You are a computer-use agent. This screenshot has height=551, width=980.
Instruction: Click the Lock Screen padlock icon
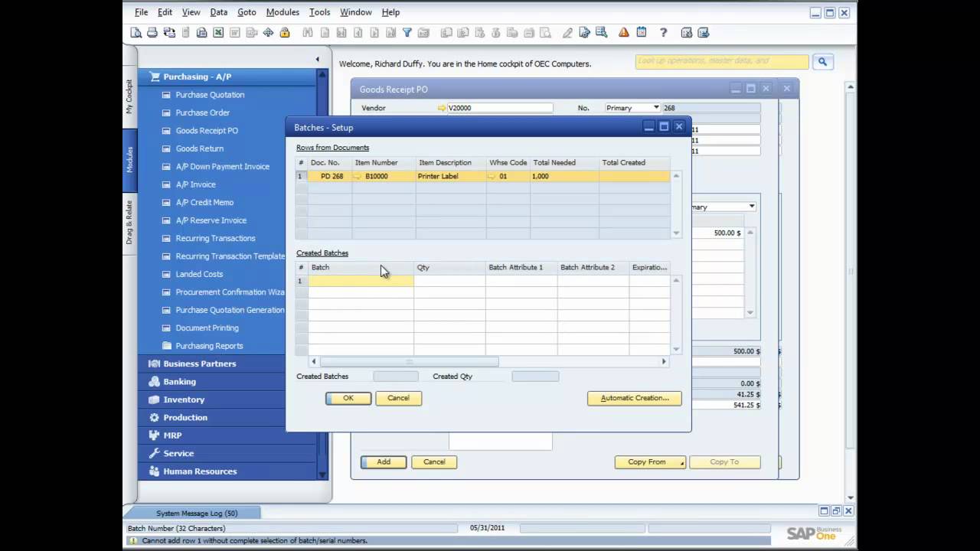285,32
